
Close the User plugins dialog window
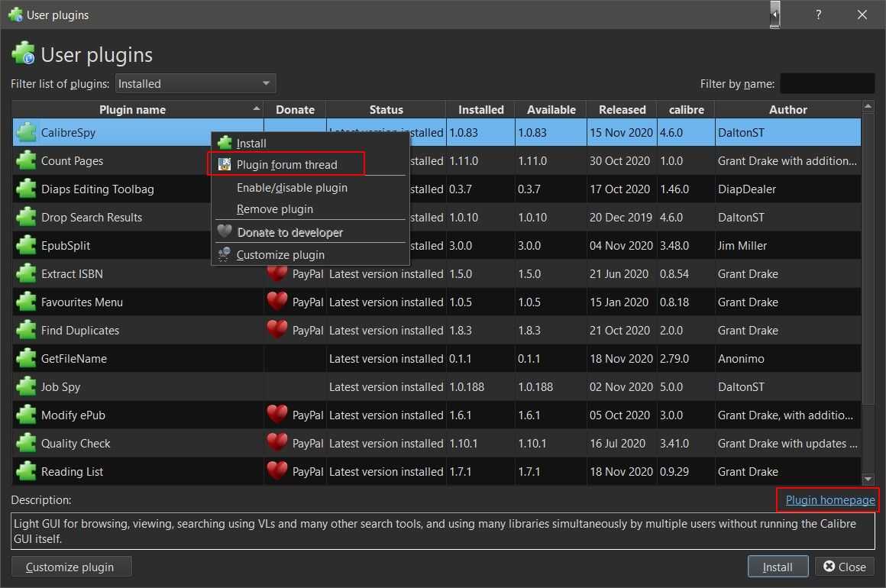(862, 15)
